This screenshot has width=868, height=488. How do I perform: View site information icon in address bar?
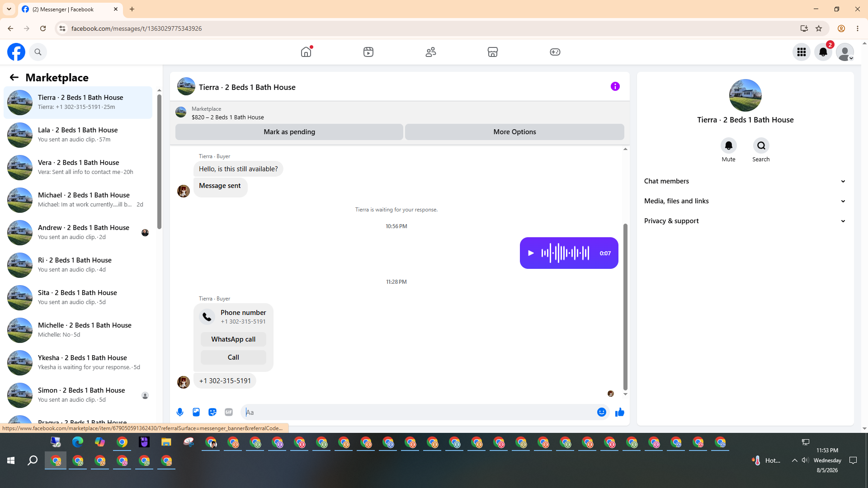point(62,28)
